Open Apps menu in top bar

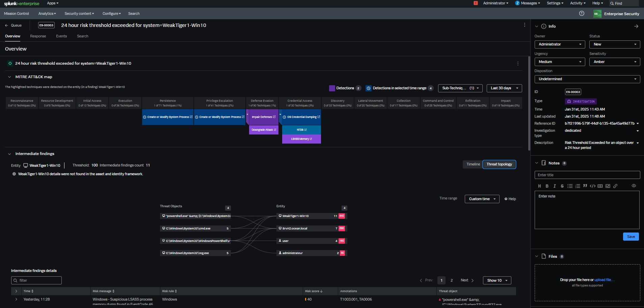[x=53, y=3]
